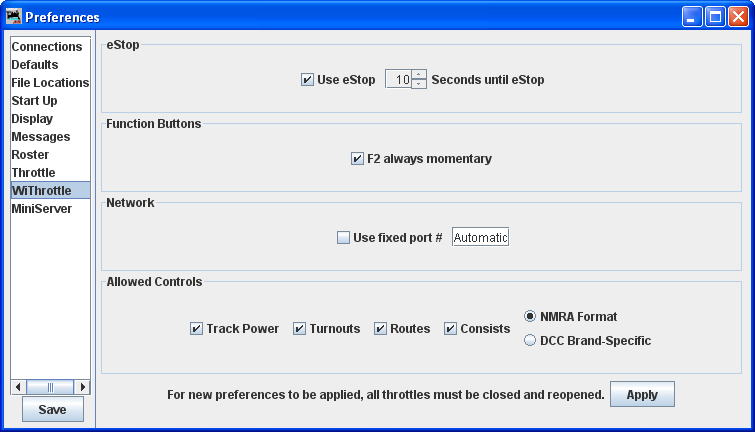The image size is (755, 432).
Task: Open the Connections preferences section
Action: click(47, 47)
